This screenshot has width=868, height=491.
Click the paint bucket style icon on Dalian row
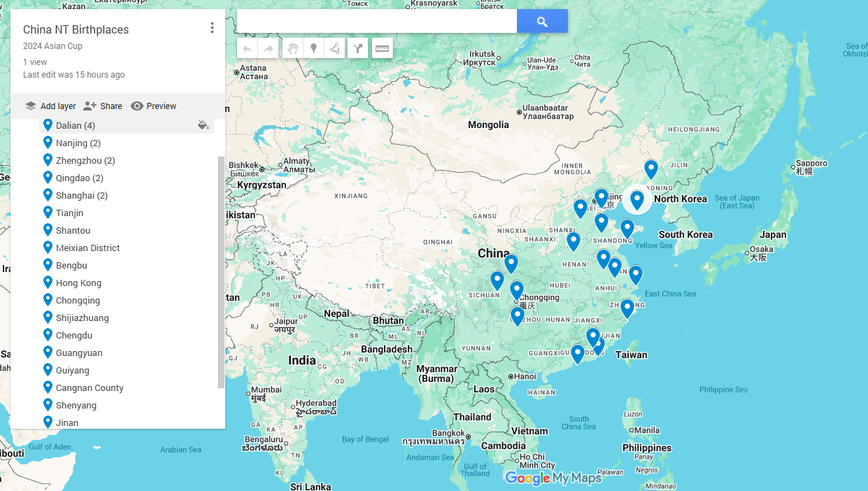pyautogui.click(x=204, y=125)
